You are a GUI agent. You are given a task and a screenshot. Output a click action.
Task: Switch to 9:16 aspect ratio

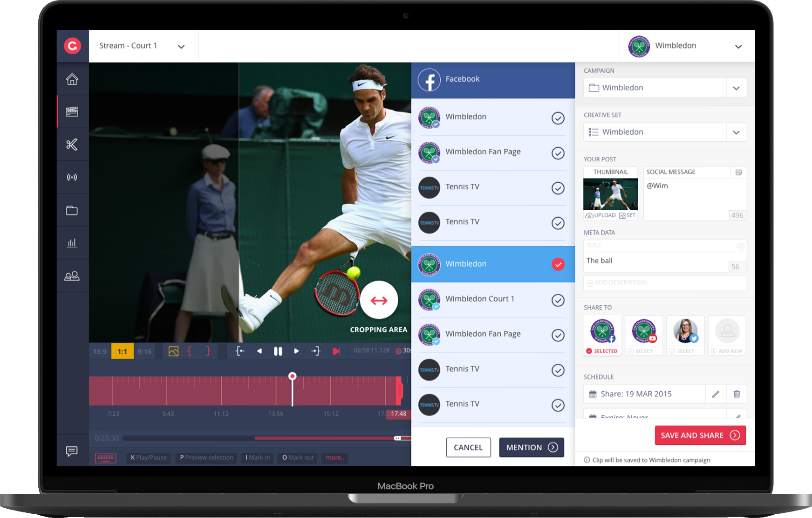(x=144, y=351)
